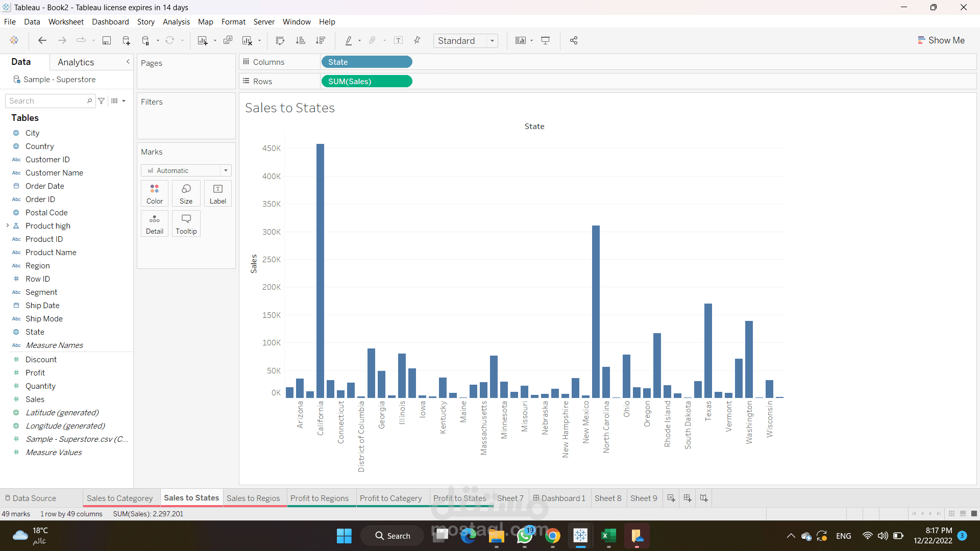980x551 pixels.
Task: Swap rows and columns icon
Action: tap(280, 40)
